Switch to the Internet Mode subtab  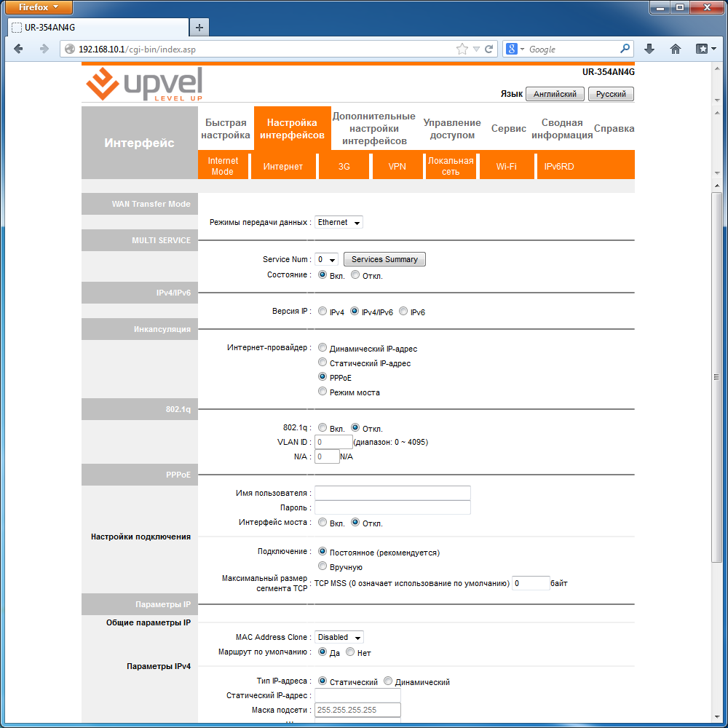pos(223,166)
